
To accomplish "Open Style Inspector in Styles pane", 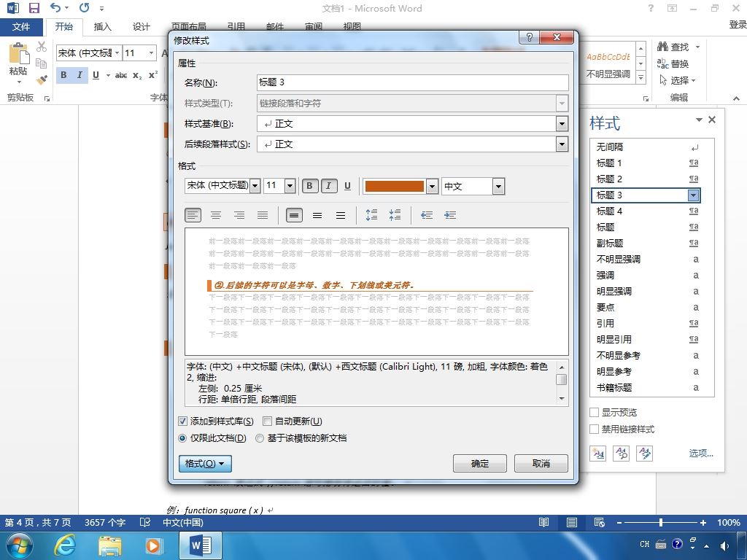I will tap(622, 454).
